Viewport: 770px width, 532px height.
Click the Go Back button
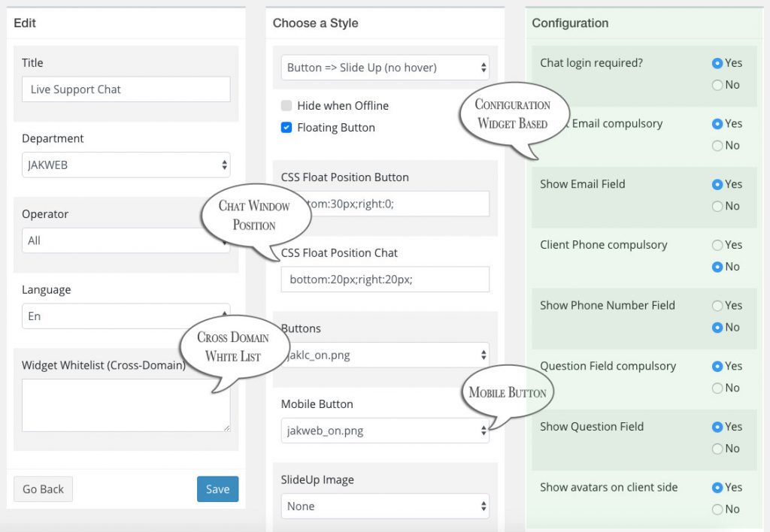tap(44, 489)
